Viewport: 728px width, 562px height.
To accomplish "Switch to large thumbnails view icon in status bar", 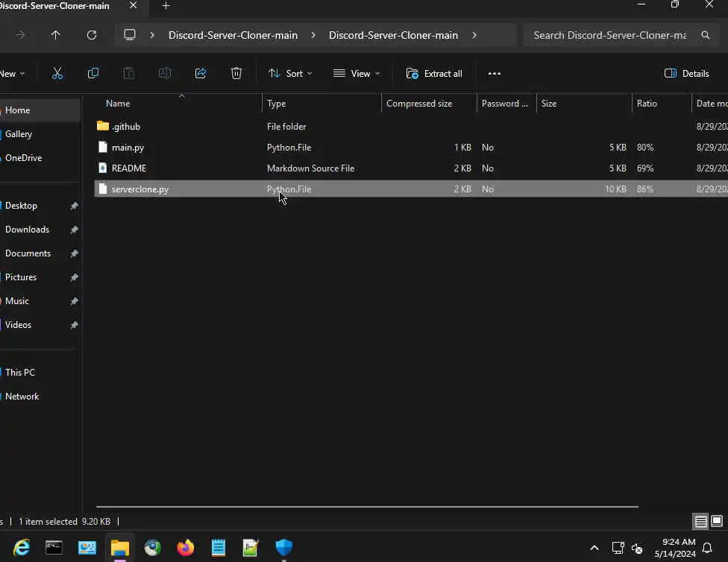I will coord(717,522).
